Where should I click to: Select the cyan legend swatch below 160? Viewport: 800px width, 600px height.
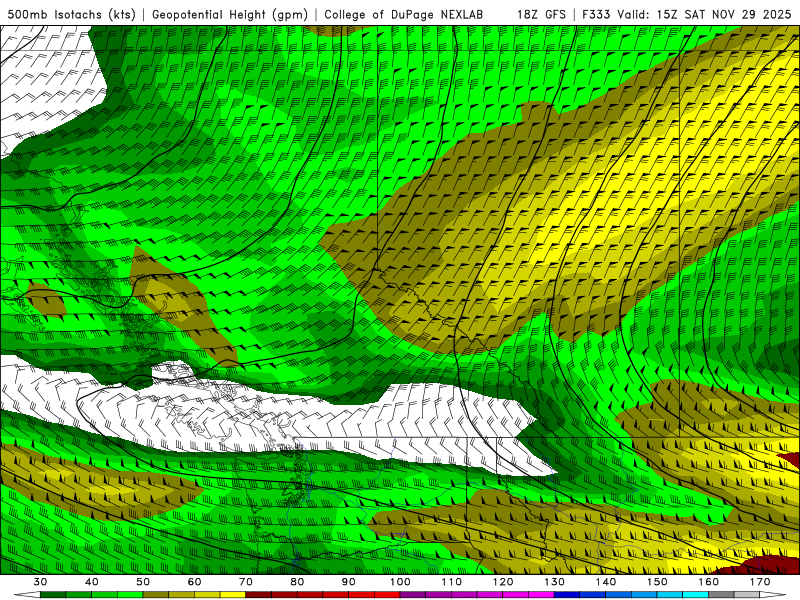695,595
